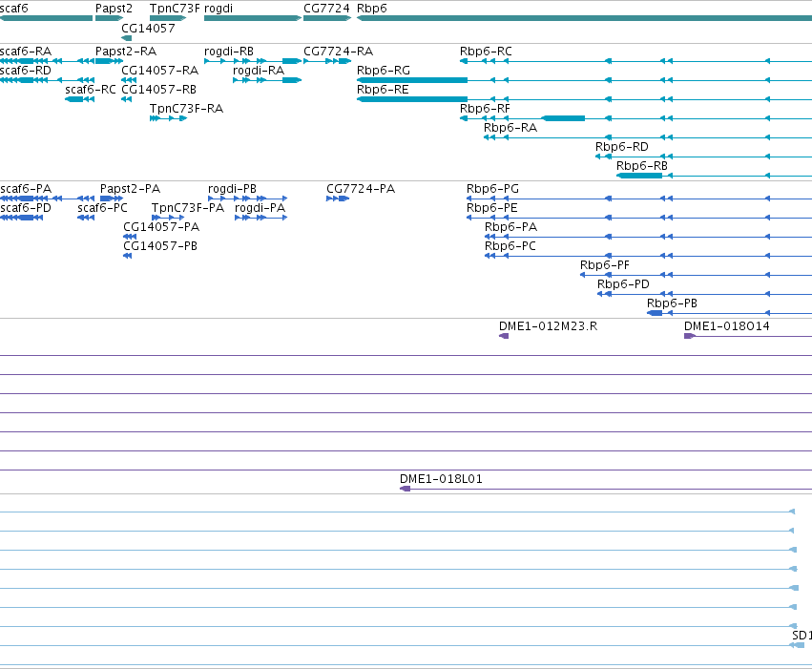
Task: Select the rogdi gene label
Action: point(219,9)
